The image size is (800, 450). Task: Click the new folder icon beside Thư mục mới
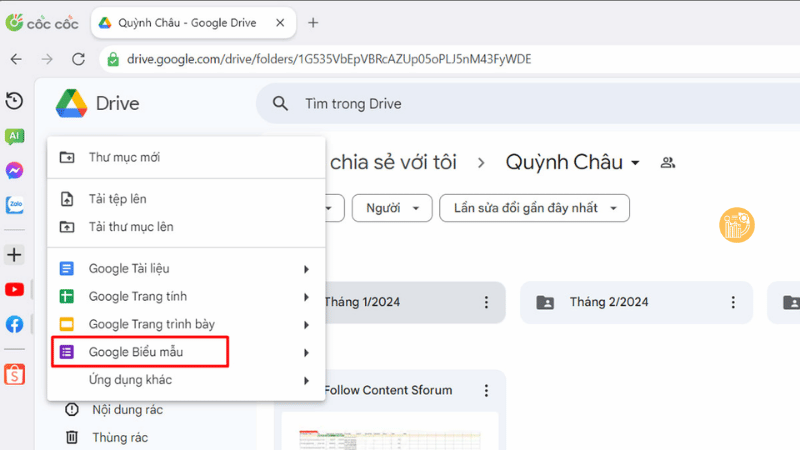[x=67, y=157]
